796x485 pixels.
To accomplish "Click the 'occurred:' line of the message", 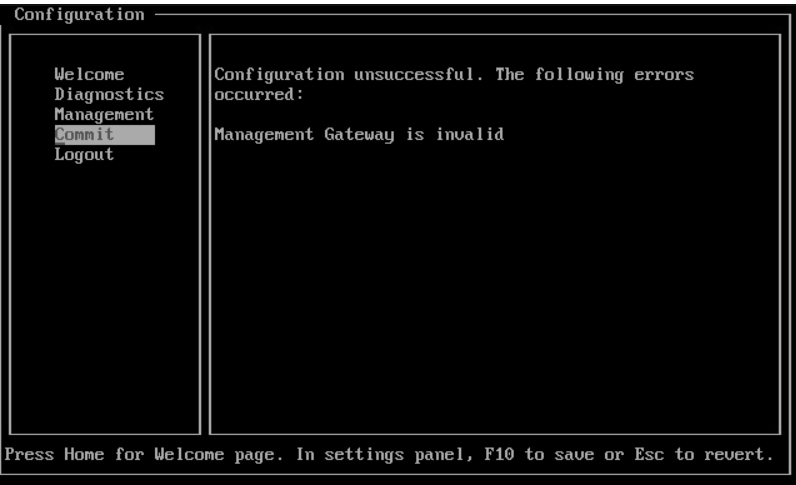I will coord(259,94).
